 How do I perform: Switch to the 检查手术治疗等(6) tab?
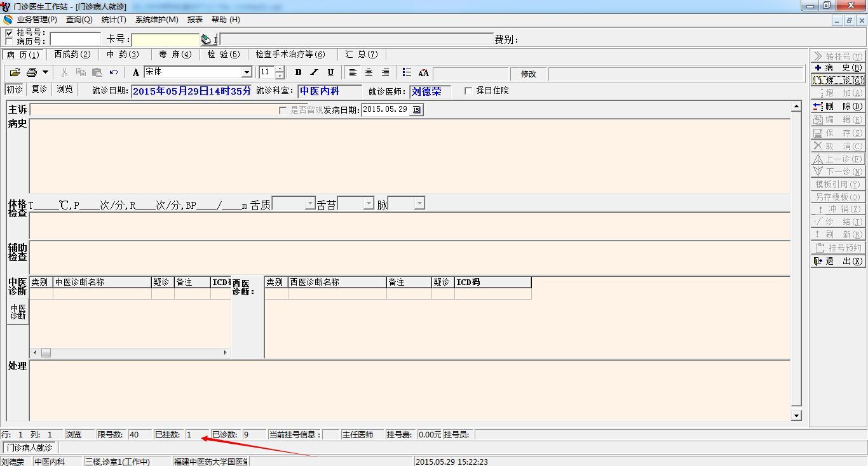point(290,55)
